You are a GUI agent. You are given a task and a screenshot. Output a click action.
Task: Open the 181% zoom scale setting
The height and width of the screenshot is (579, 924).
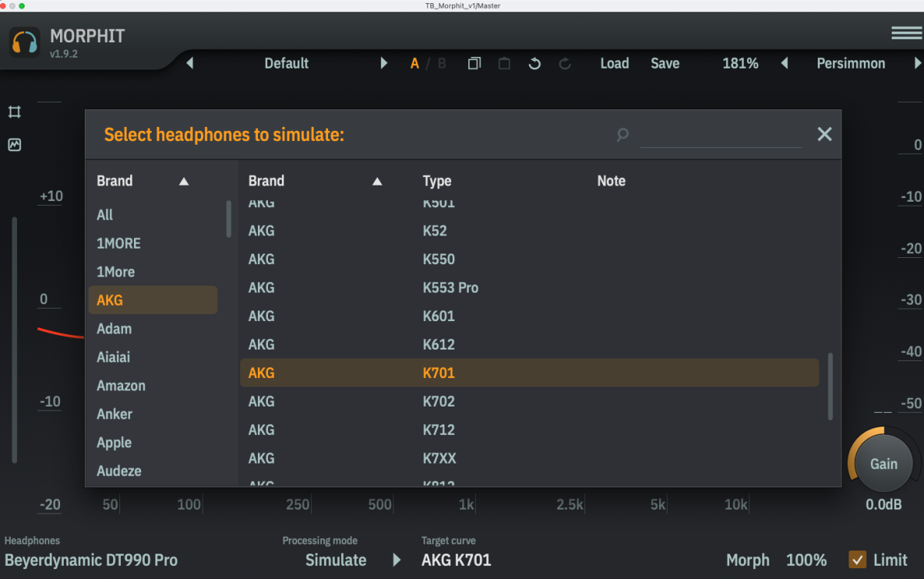point(740,63)
